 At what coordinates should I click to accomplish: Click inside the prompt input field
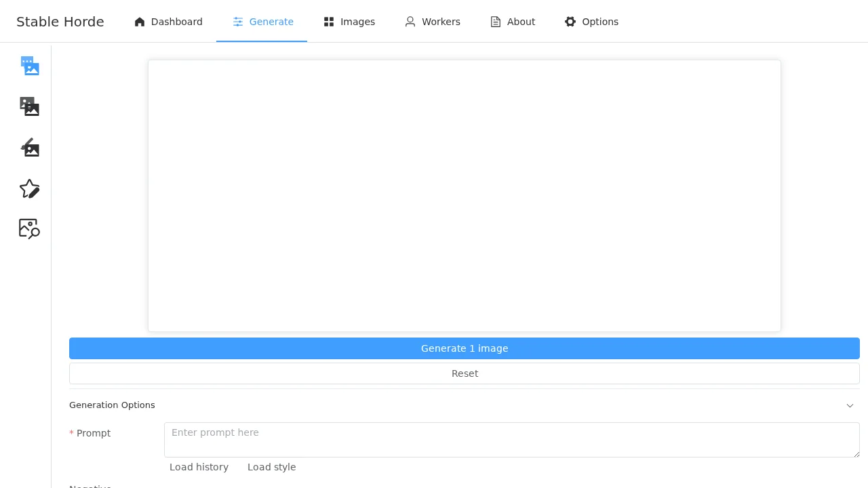511,439
